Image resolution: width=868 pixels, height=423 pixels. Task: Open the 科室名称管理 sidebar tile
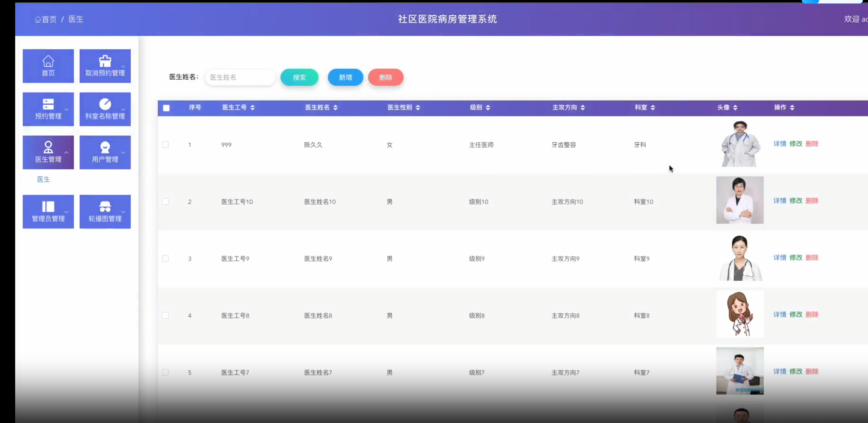tap(105, 109)
